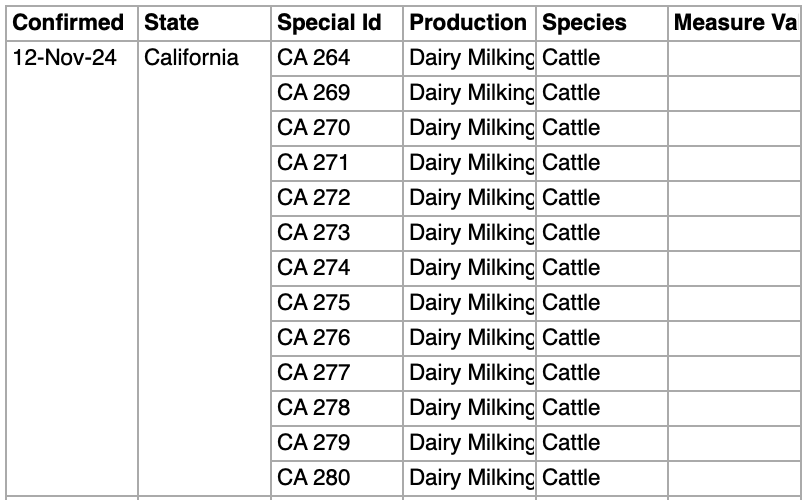Select cell containing CA 270
810x500 pixels.
click(314, 128)
